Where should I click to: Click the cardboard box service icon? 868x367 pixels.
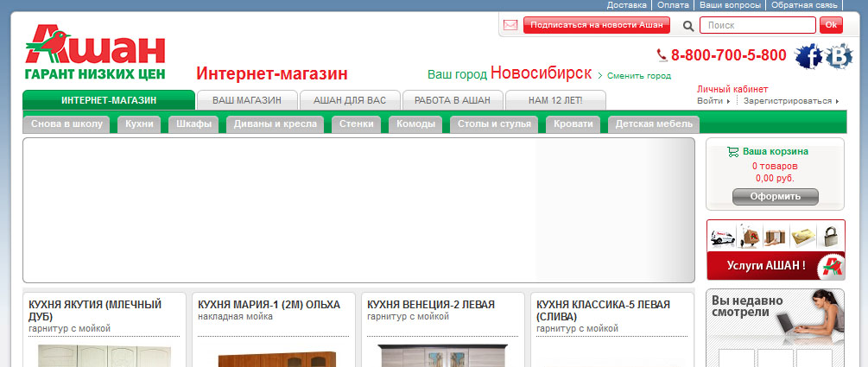[x=775, y=237]
